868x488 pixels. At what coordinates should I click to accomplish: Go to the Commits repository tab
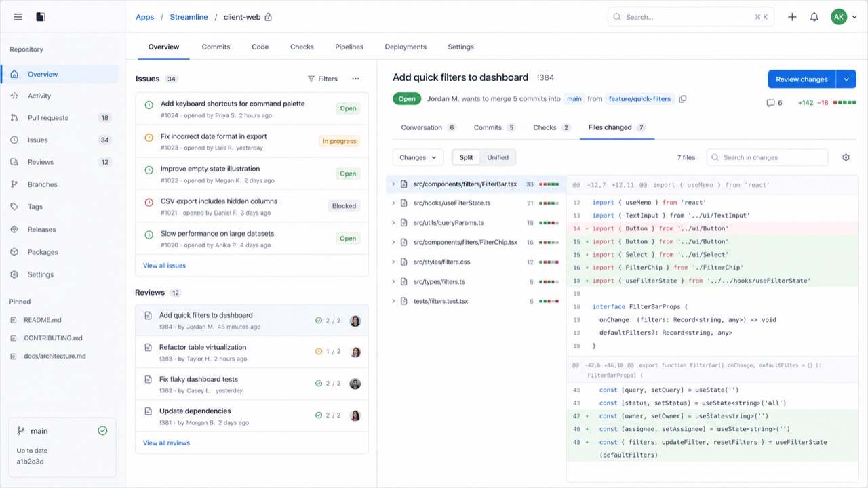(216, 47)
